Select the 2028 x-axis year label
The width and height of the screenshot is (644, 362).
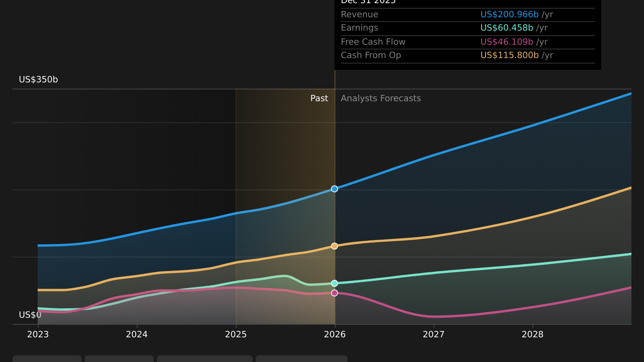click(532, 334)
